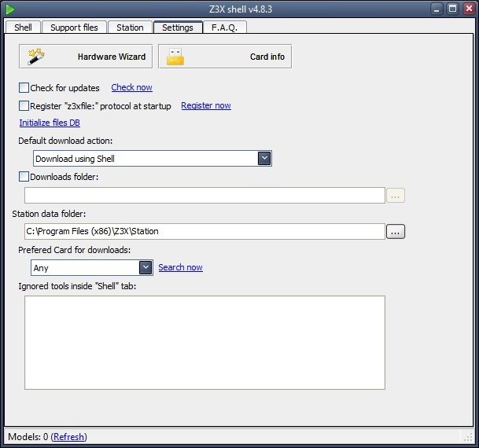The width and height of the screenshot is (479, 448).
Task: Open the F.A.Q. tab
Action: 224,28
